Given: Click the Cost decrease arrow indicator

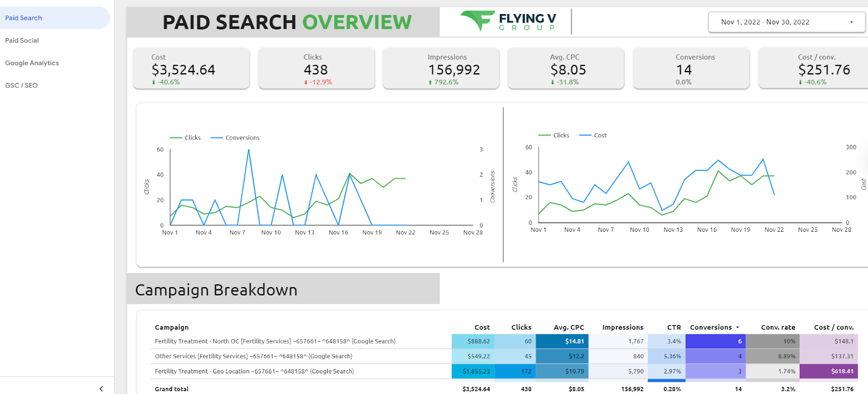Looking at the screenshot, I should (x=154, y=82).
